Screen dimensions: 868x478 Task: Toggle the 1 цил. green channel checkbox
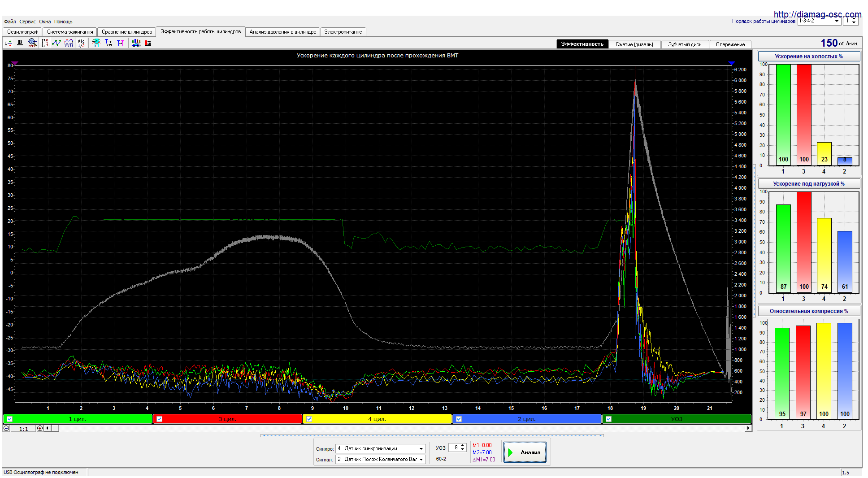tap(10, 419)
